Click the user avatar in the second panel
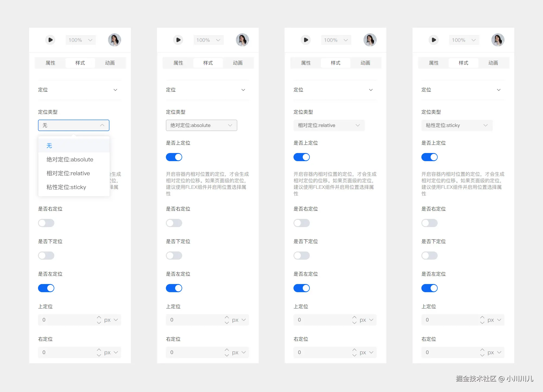The image size is (543, 392). coord(242,40)
